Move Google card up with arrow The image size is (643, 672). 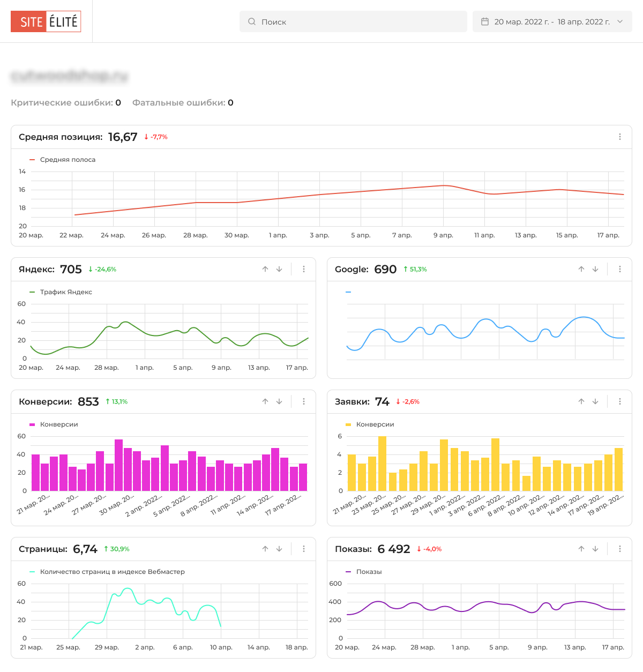click(581, 269)
